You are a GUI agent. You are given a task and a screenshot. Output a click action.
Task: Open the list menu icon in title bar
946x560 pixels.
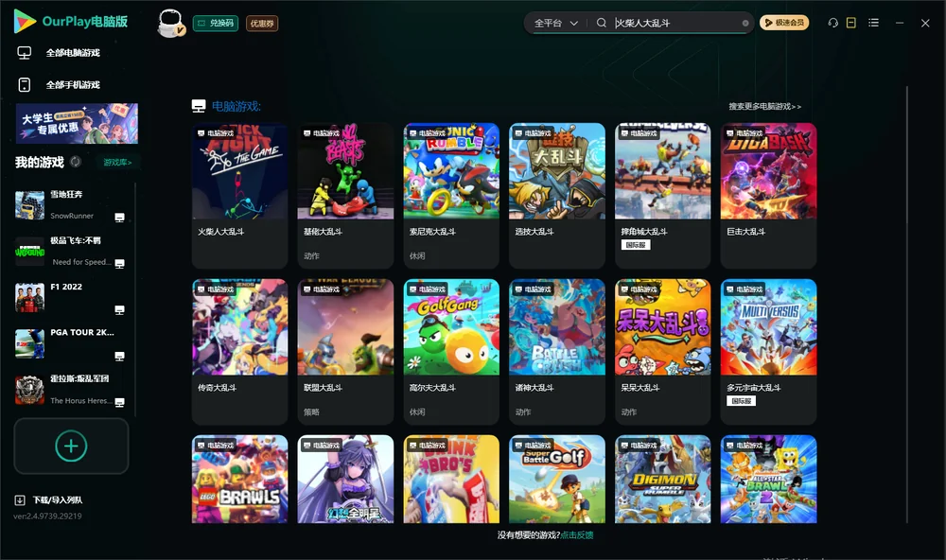[x=873, y=23]
